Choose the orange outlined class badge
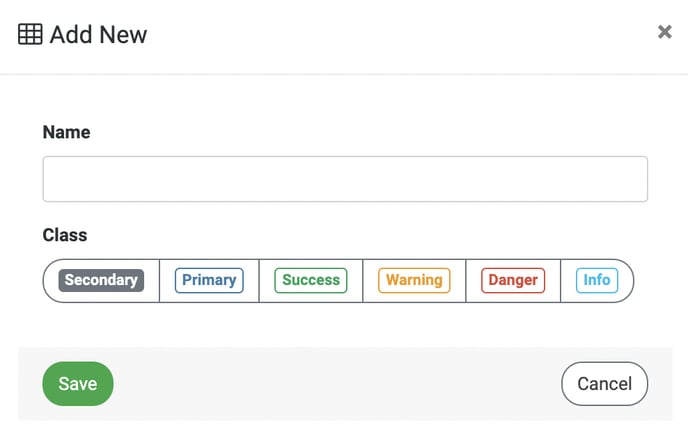 pyautogui.click(x=414, y=280)
